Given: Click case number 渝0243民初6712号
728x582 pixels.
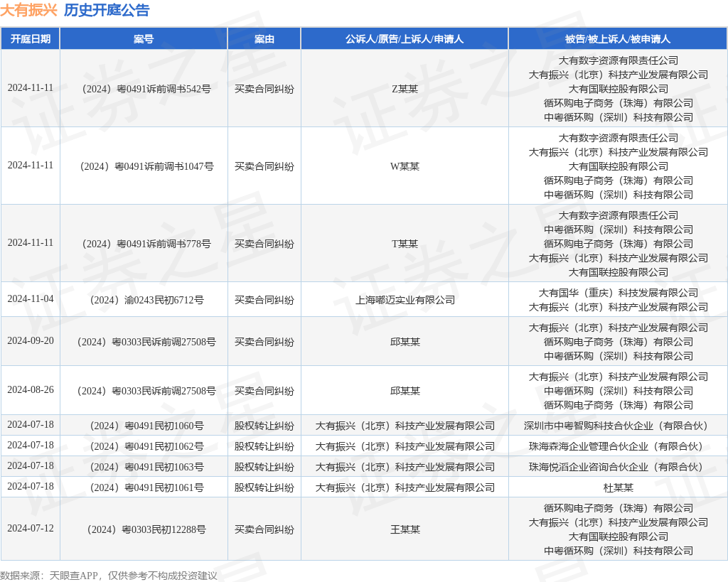Looking at the screenshot, I should point(146,300).
